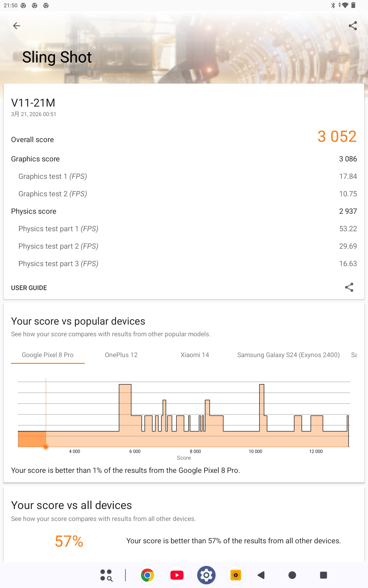Switch to the Xiaomi 14 tab
Image resolution: width=368 pixels, height=588 pixels.
point(195,355)
